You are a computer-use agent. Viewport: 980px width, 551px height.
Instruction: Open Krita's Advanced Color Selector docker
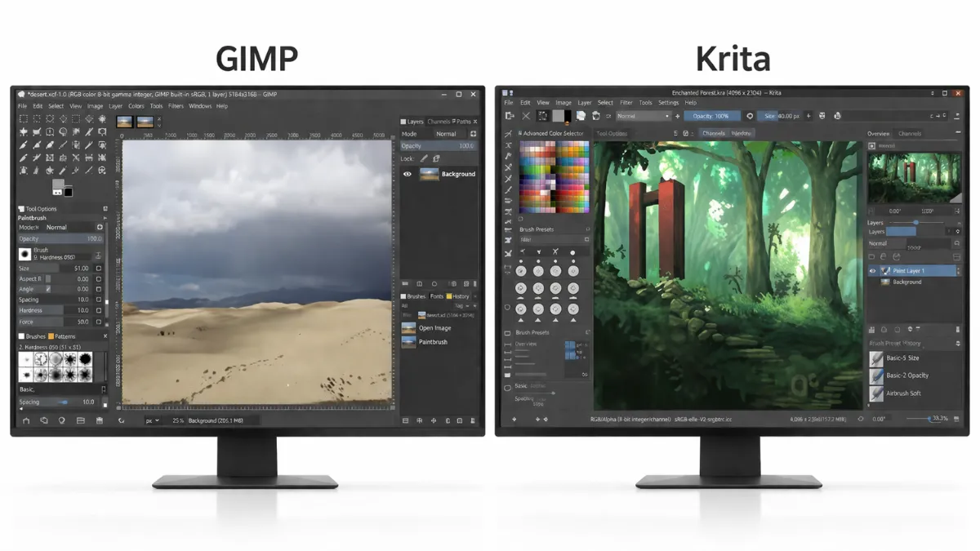click(554, 133)
